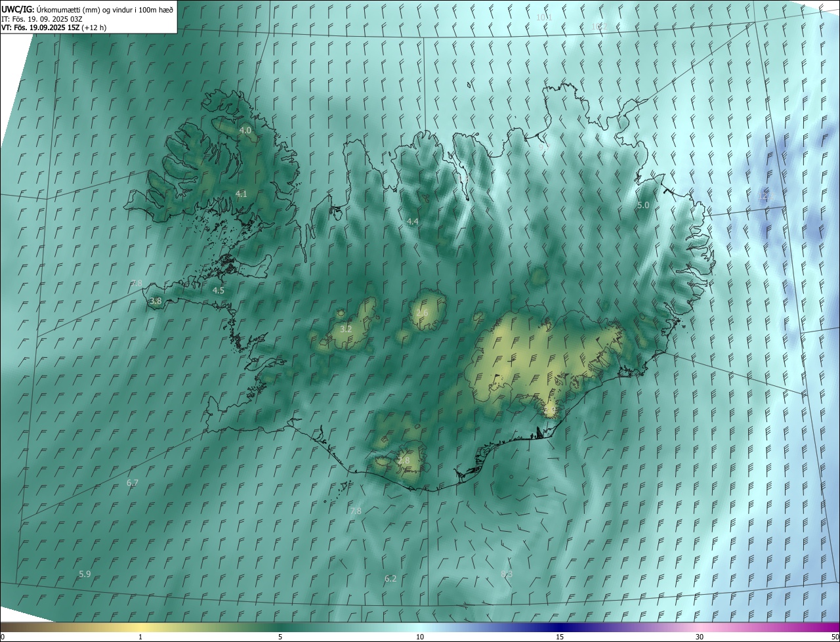Click the 3.2 value label on the map
840x642 pixels.
[346, 329]
